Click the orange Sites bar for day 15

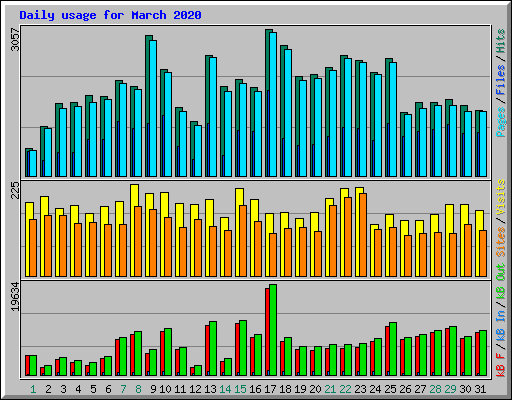(243, 241)
